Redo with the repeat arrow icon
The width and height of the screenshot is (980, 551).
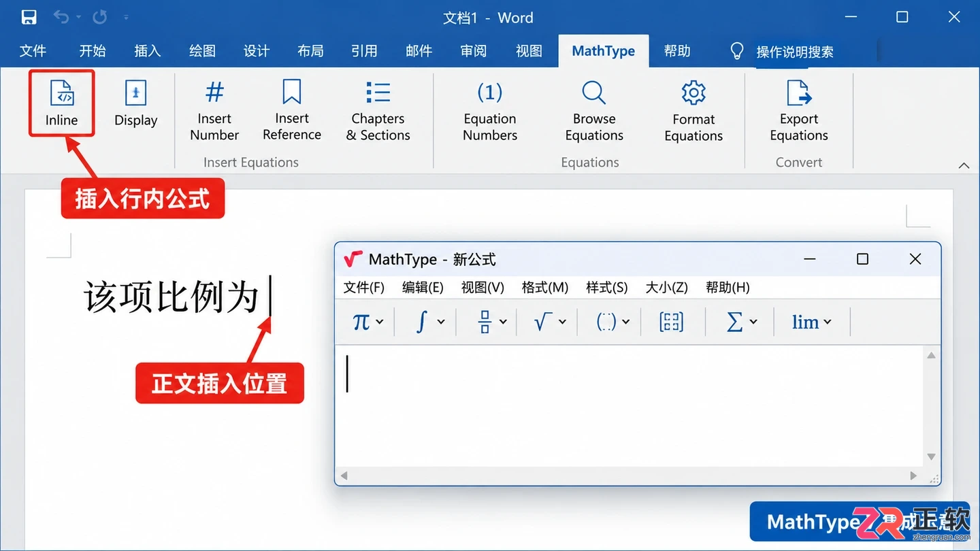[99, 17]
